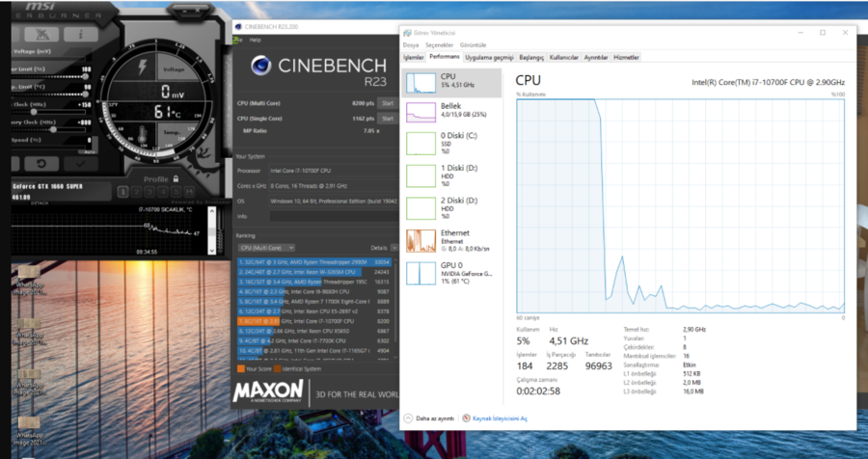Select ranking row 1 AMD Ryzen Threadripper 2990
This screenshot has width=868, height=459.
pos(314,262)
